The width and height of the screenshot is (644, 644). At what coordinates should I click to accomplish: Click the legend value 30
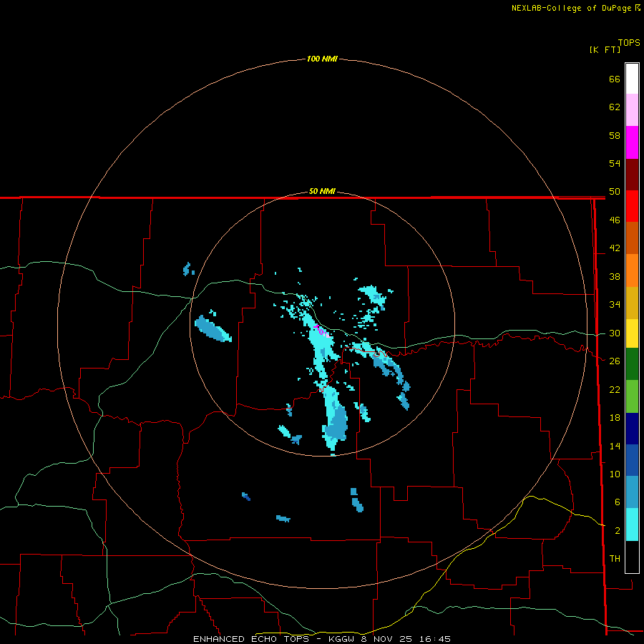coord(615,333)
